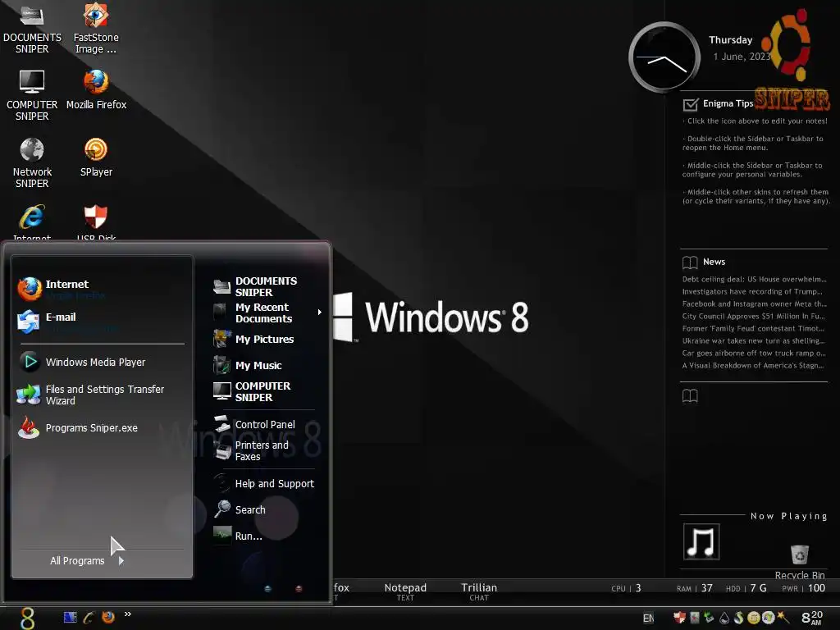Screen dimensions: 840x630
Task: Expand quick launch overflow chevron
Action: (x=127, y=614)
